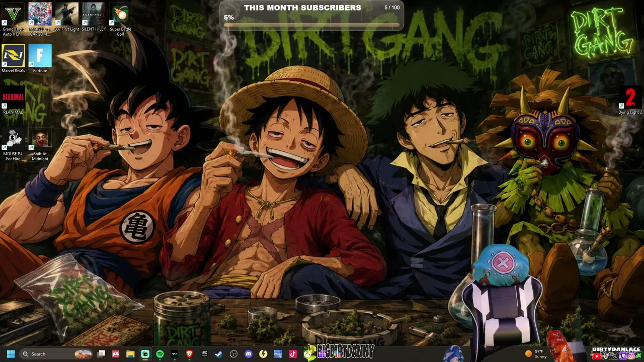Viewport: 644px width, 362px height.
Task: Select the Fortnite desktop shortcut
Action: click(40, 59)
